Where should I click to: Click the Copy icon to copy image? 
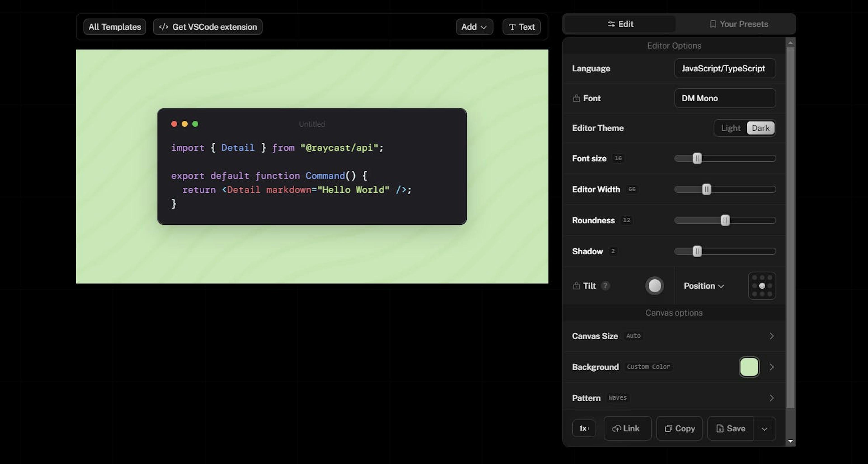coord(680,428)
